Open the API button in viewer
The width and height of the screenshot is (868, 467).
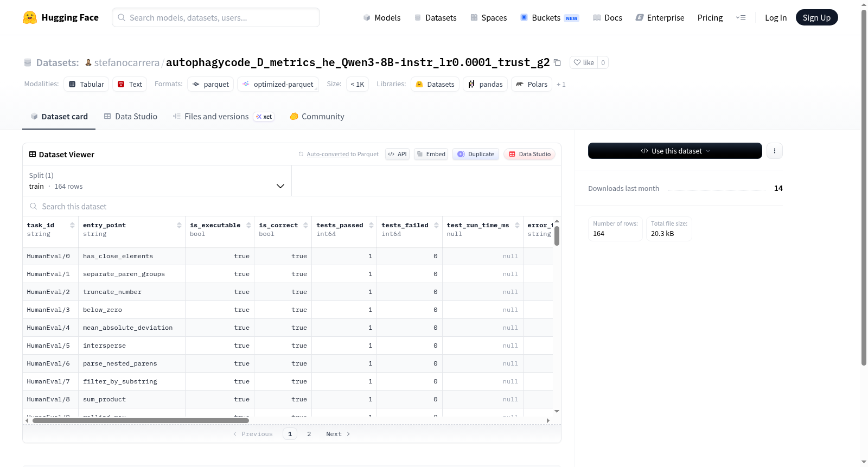click(398, 154)
